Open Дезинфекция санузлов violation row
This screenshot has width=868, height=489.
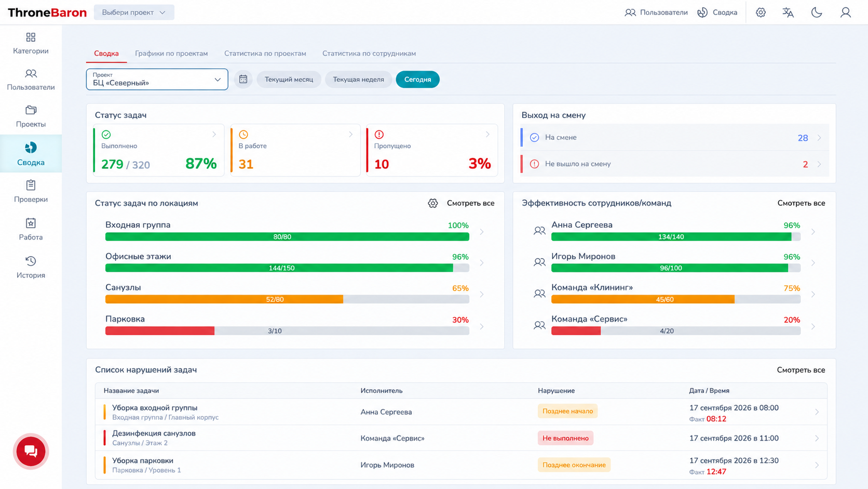(x=461, y=438)
